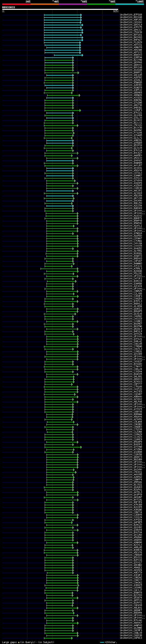146x644 pixels.
Task: Click the UniRef100_Q8YPK6 label
Action: (x=131, y=63)
